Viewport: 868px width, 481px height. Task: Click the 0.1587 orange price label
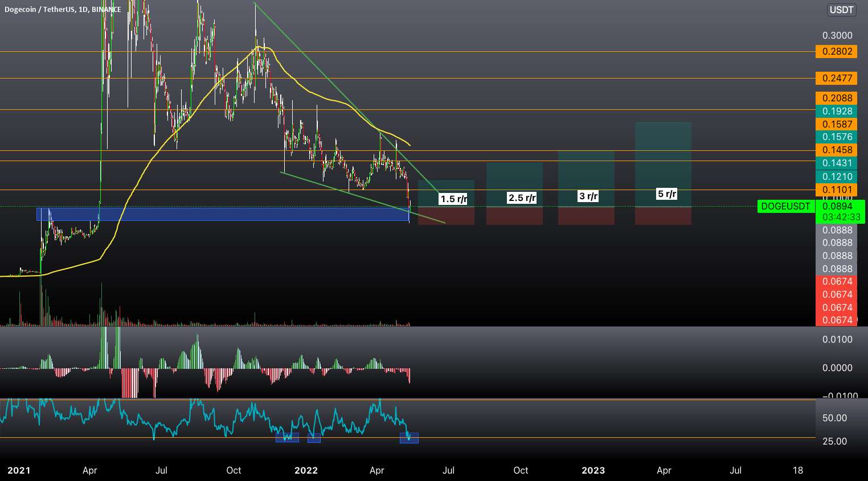836,124
